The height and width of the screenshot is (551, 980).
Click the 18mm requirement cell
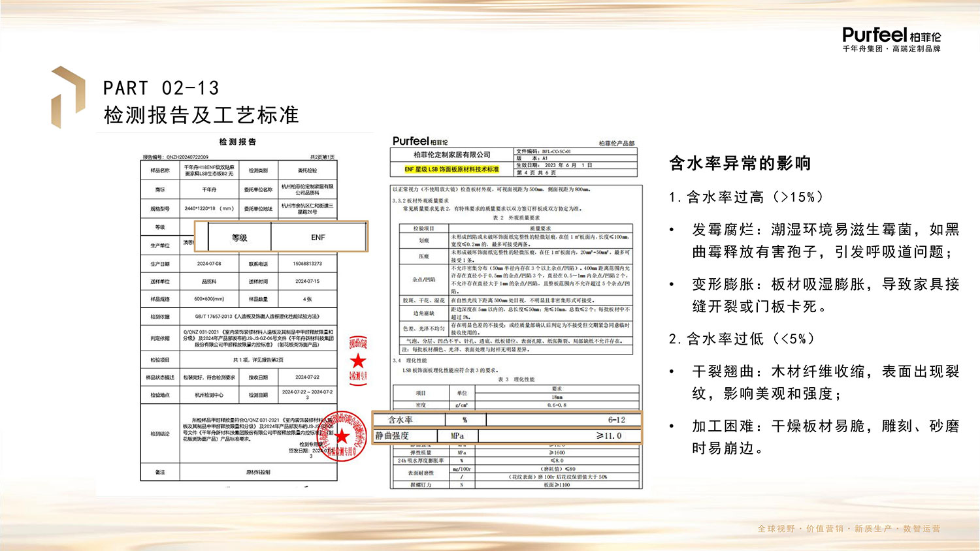[557, 397]
